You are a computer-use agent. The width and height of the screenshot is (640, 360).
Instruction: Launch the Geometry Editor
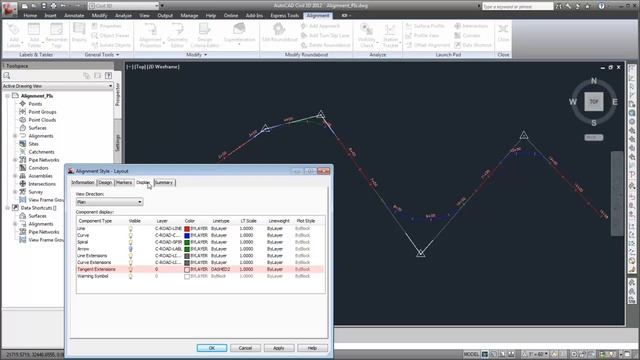[177, 35]
